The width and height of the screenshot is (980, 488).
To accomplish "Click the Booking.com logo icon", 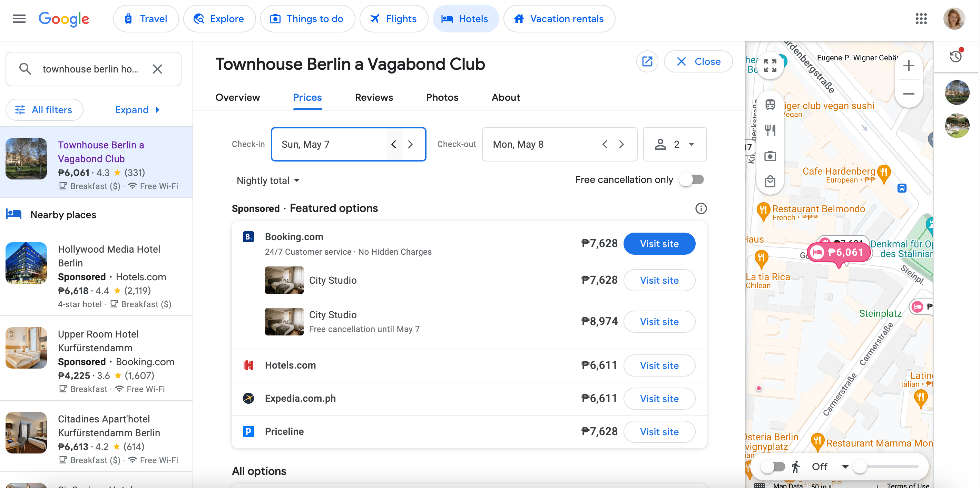I will point(248,237).
